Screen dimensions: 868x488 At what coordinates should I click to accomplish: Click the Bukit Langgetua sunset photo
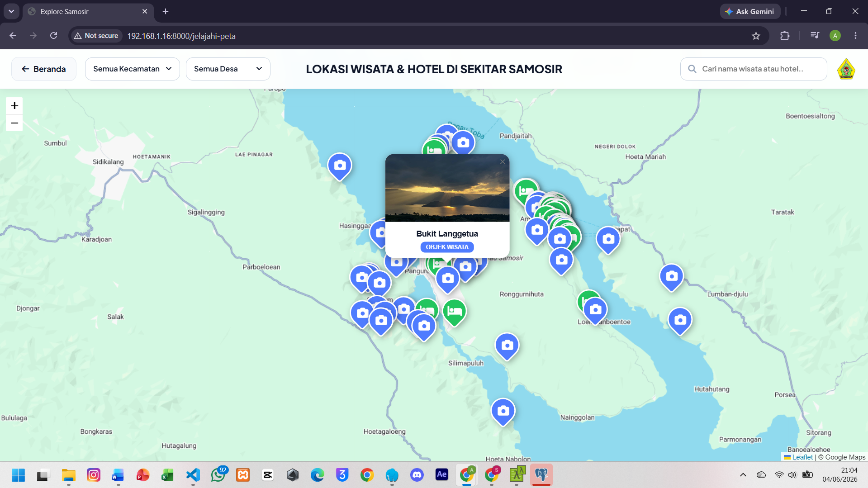(447, 188)
